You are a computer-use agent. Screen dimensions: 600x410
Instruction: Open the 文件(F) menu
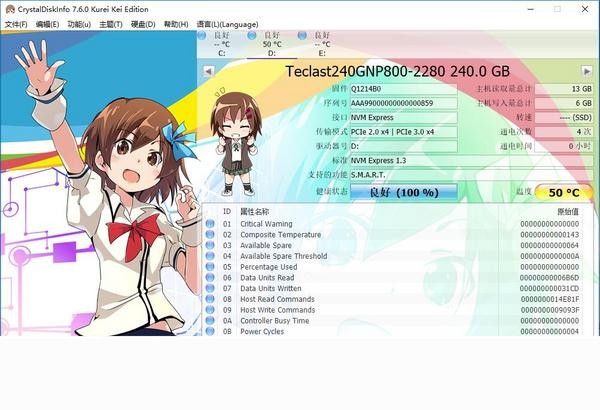coord(16,25)
